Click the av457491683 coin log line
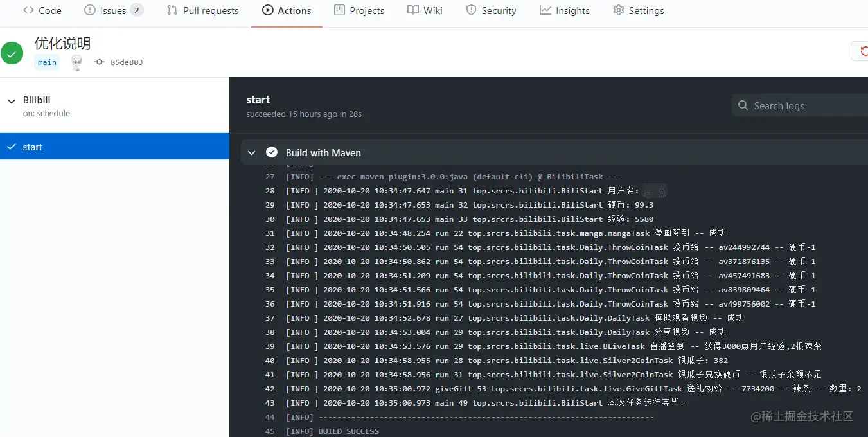This screenshot has width=868, height=437. tap(551, 276)
